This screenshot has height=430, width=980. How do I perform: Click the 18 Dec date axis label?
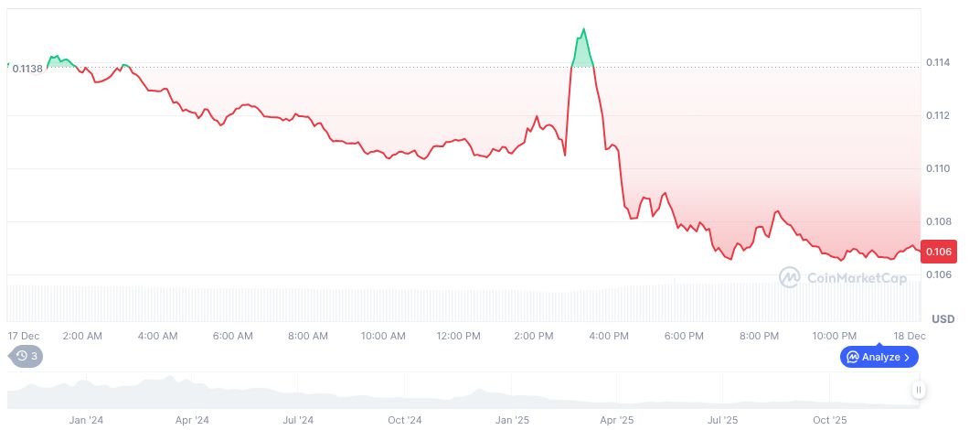pos(911,337)
